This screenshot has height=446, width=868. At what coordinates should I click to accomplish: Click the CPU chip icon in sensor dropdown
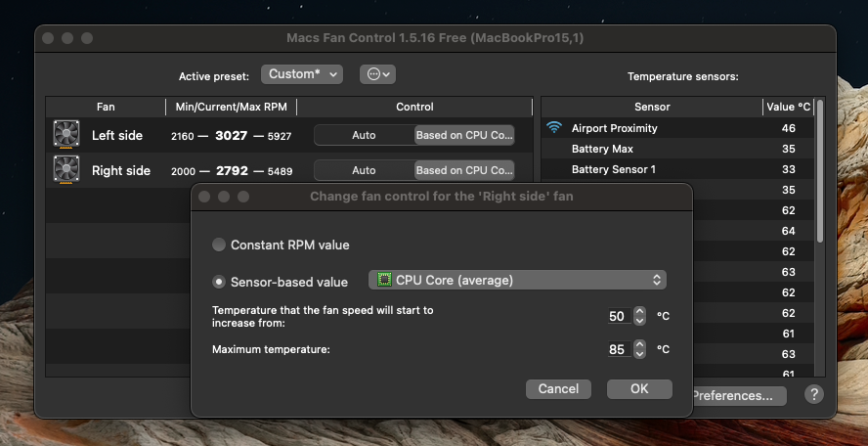384,280
